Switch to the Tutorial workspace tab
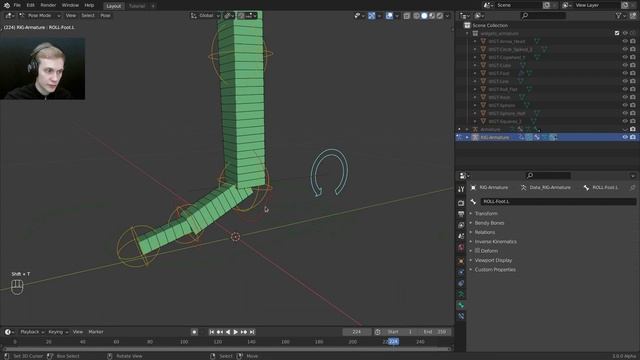 click(137, 6)
